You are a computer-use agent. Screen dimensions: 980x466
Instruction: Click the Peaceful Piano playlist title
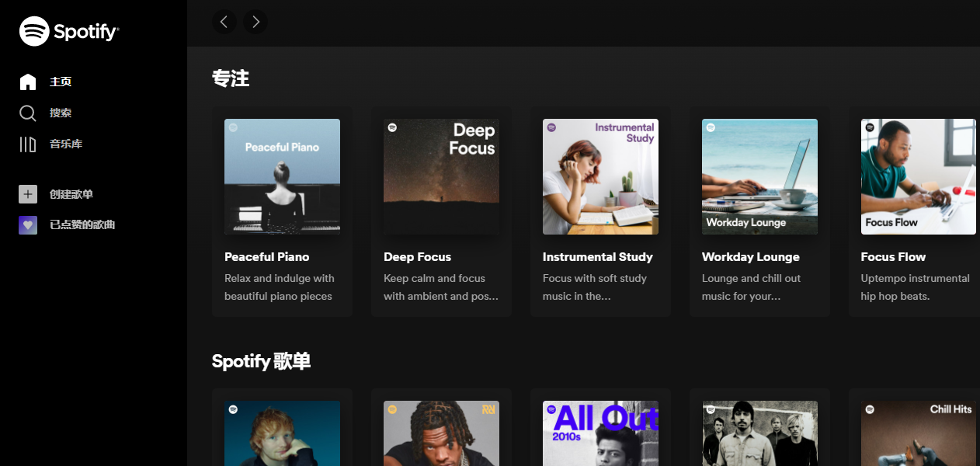coord(267,257)
